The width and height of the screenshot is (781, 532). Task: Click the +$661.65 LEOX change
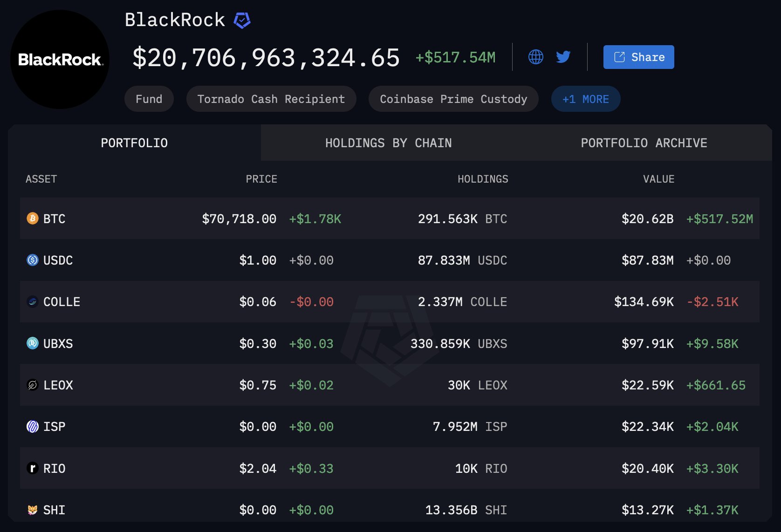point(716,385)
